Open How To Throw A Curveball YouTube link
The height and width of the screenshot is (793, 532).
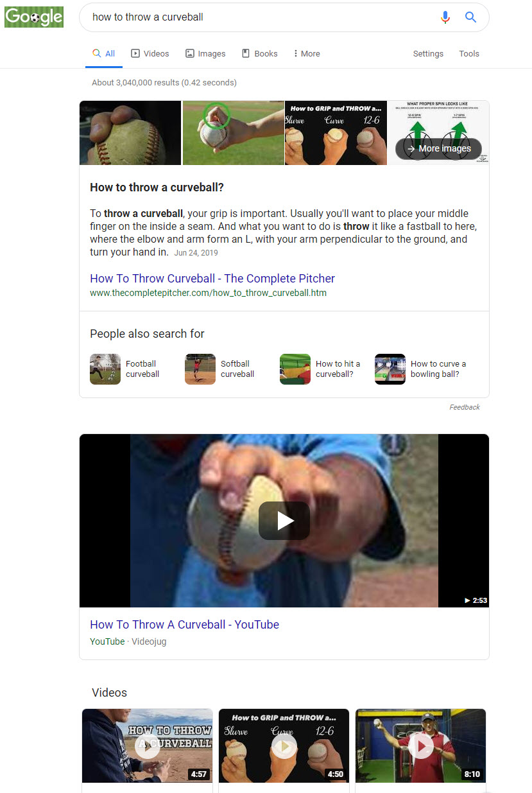click(184, 625)
